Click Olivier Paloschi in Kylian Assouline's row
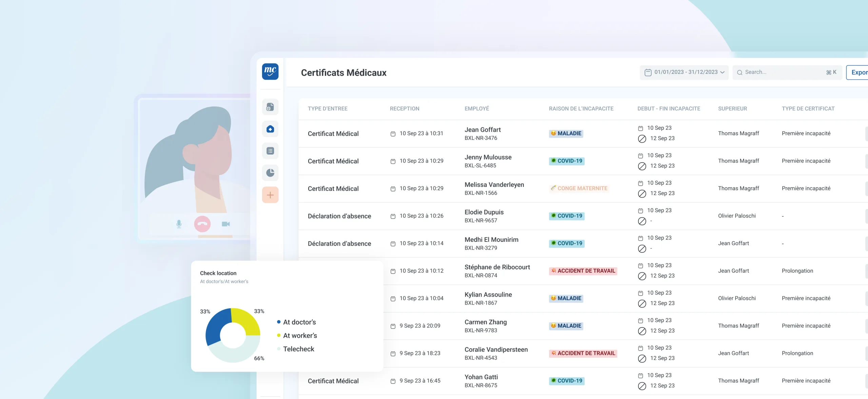868x399 pixels. click(x=737, y=298)
